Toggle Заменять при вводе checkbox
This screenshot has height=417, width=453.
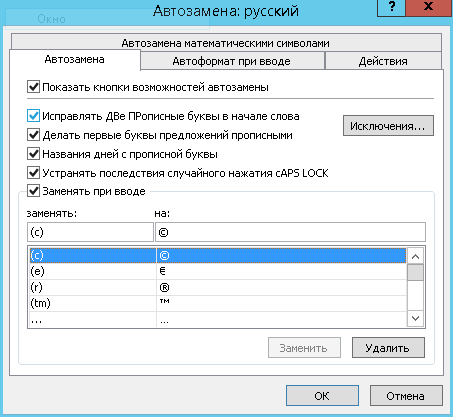(33, 191)
